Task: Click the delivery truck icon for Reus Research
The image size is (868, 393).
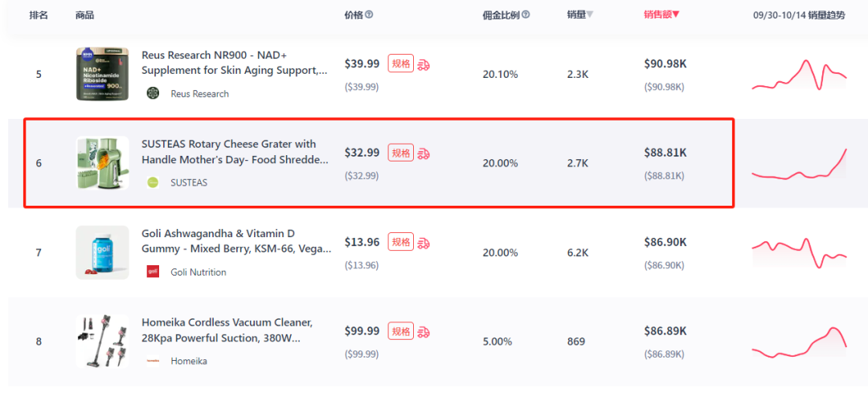Action: [424, 65]
